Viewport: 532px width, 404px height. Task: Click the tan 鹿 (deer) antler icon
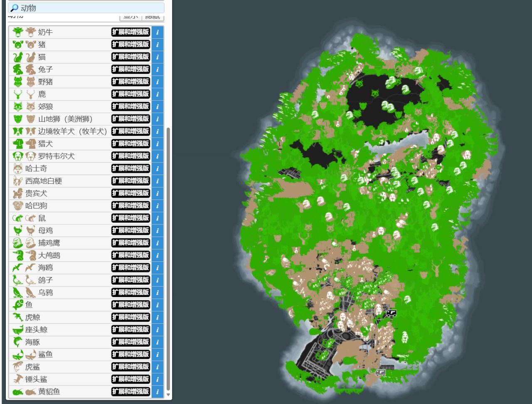pyautogui.click(x=31, y=94)
